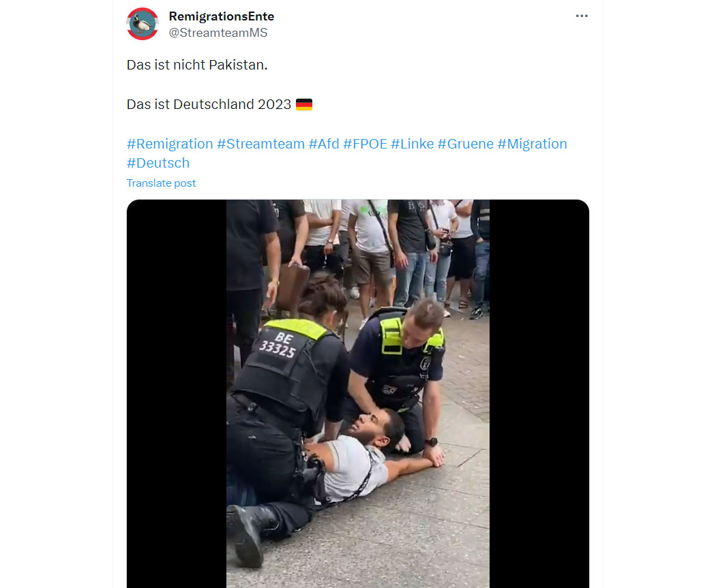The height and width of the screenshot is (588, 716).
Task: Open the three-dot more options menu
Action: (x=581, y=16)
